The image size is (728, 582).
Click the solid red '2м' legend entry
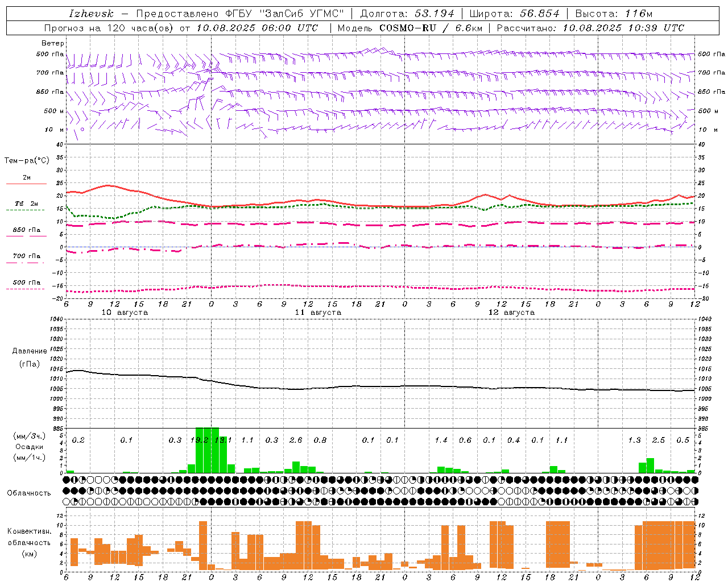click(x=26, y=178)
